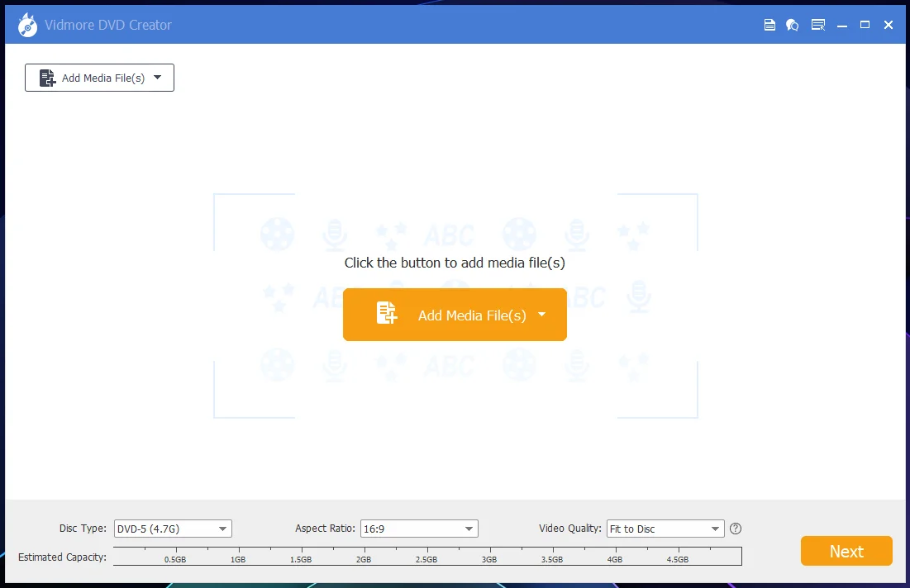910x588 pixels.
Task: Minimize the Vidmore DVD Creator window
Action: click(842, 25)
